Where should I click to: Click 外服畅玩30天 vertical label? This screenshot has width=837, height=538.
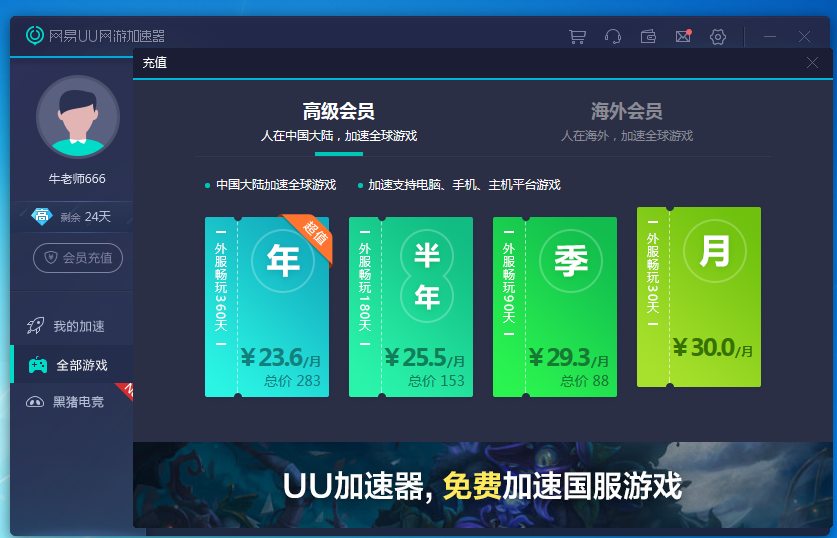click(653, 273)
